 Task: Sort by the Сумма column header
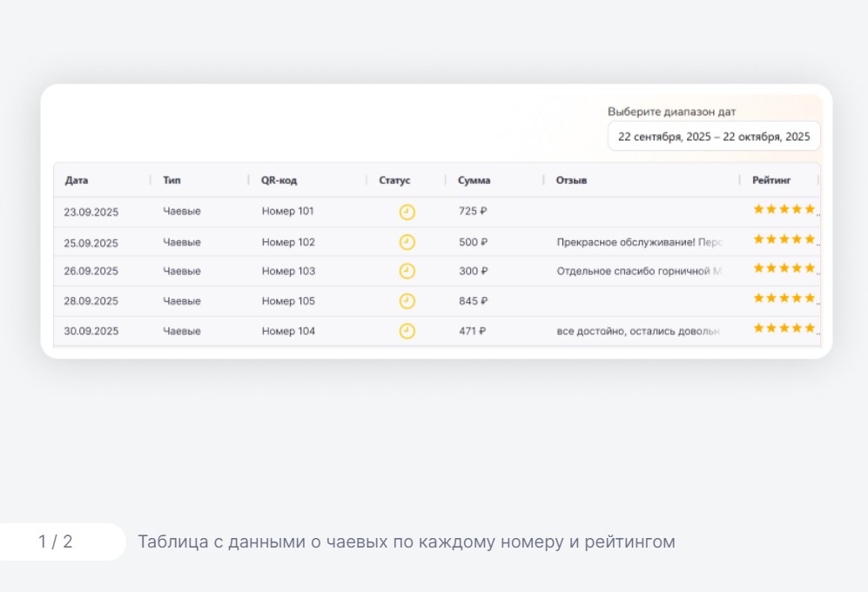coord(474,180)
